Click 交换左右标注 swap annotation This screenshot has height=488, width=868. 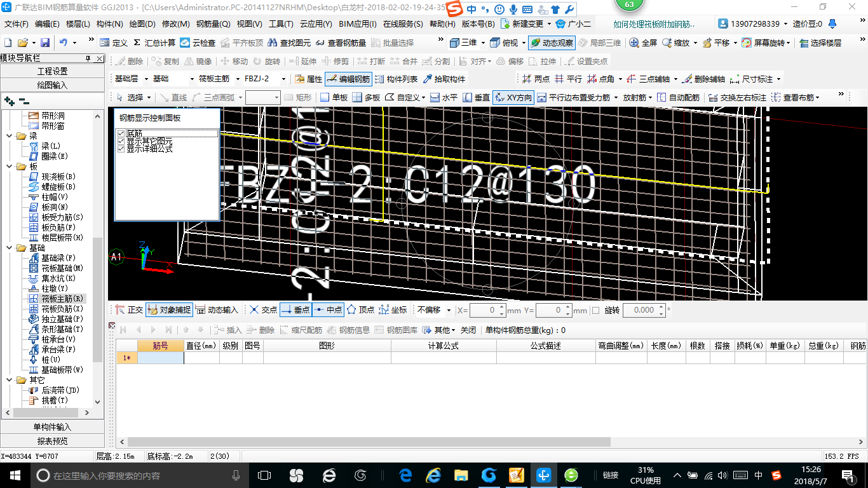pos(737,97)
